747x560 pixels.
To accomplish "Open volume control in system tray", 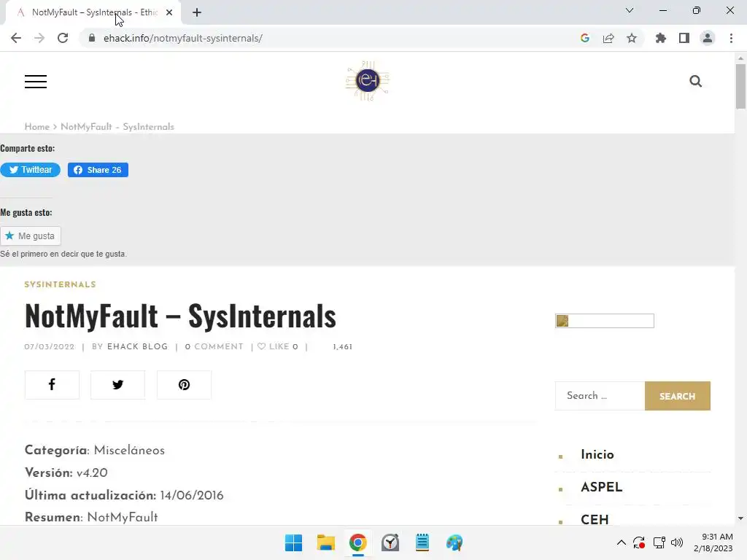I will pos(677,542).
